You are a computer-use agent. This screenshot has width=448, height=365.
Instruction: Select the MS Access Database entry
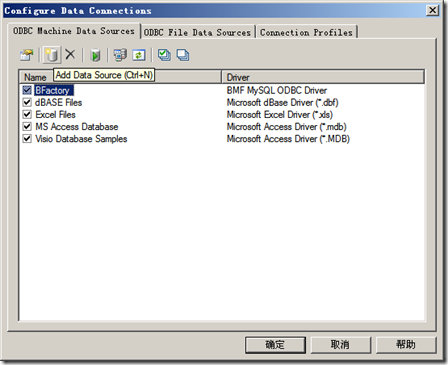point(77,127)
